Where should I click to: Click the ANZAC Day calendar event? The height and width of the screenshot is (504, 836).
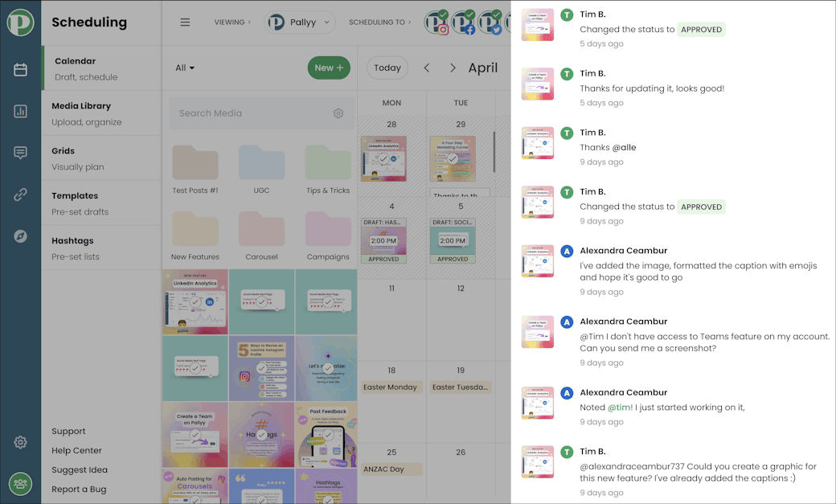coord(391,469)
